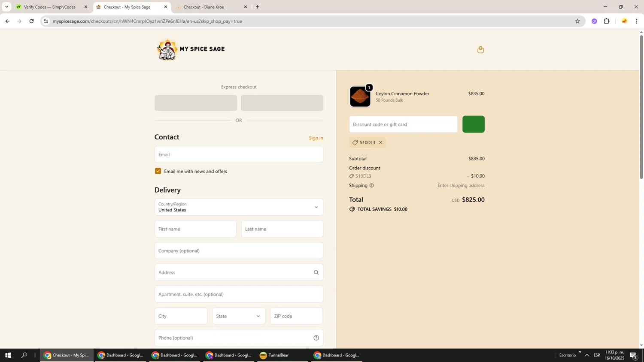Click the purple profile extension icon
Image resolution: width=644 pixels, height=362 pixels.
coord(594,21)
